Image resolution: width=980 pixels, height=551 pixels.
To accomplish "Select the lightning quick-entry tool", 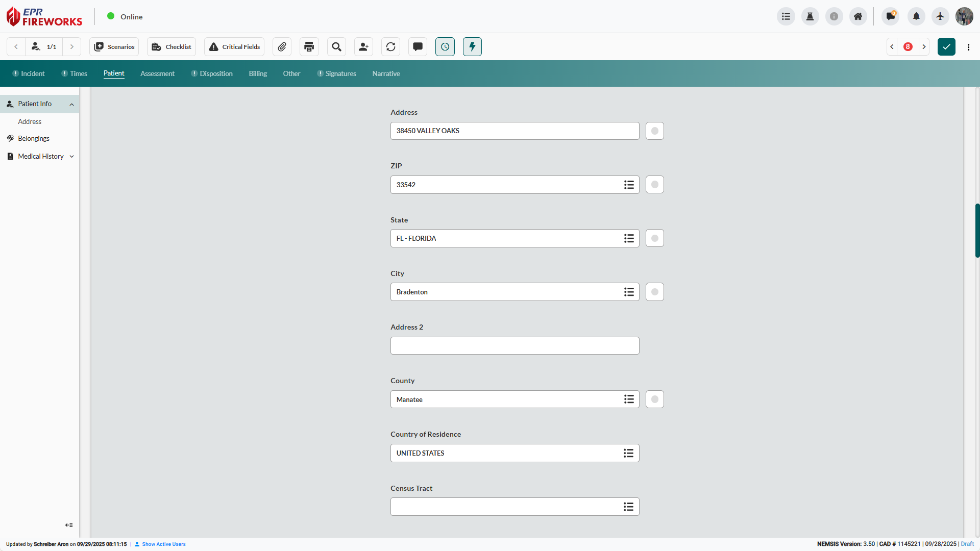I will (x=472, y=46).
